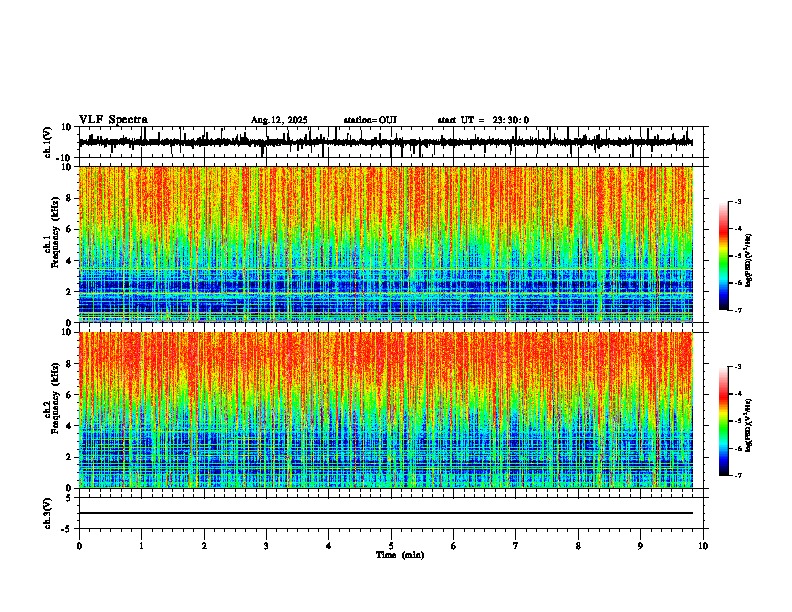The height and width of the screenshot is (612, 792).
Task: Click the "5" tick label on the ch.3 axis
Action: [69, 498]
